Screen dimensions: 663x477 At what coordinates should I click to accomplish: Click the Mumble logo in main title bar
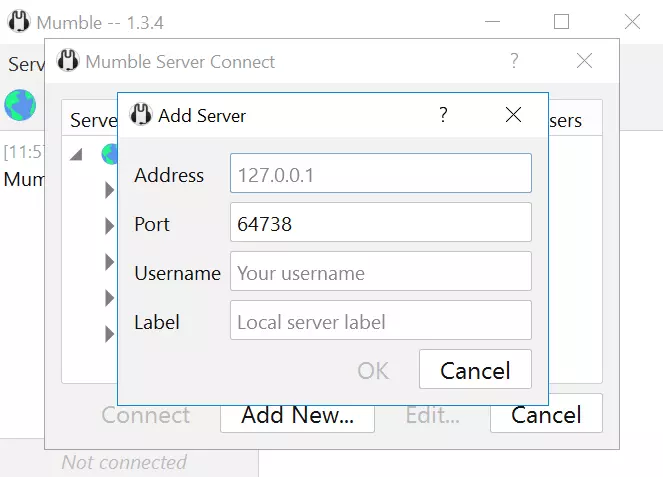[19, 21]
